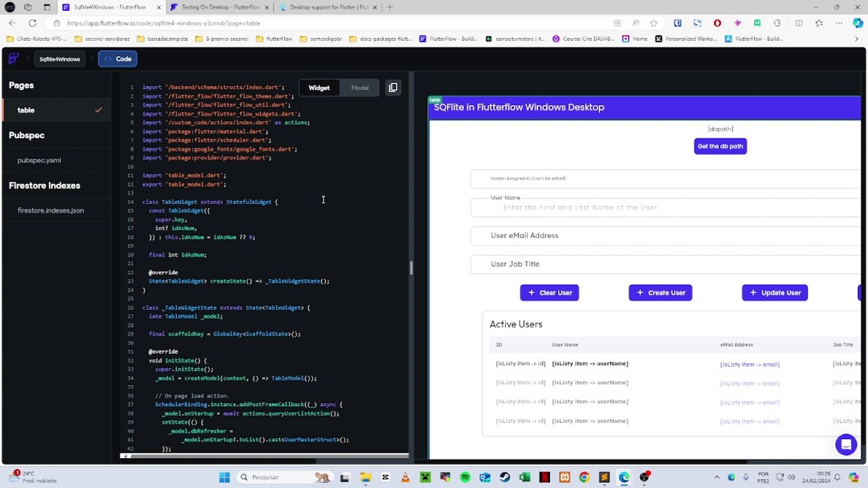868x488 pixels.
Task: Open the flutterflow bookmark folder
Action: tap(274, 39)
